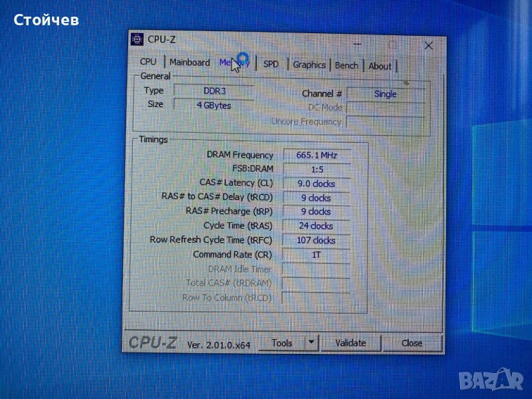532x399 pixels.
Task: Close the CPU-Z window with the X
Action: point(428,45)
